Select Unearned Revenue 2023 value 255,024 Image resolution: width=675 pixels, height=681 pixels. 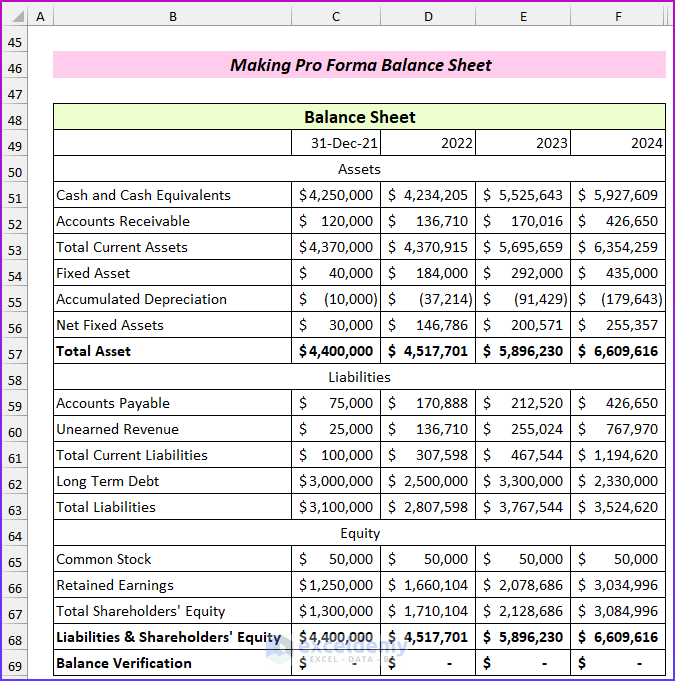coord(523,429)
